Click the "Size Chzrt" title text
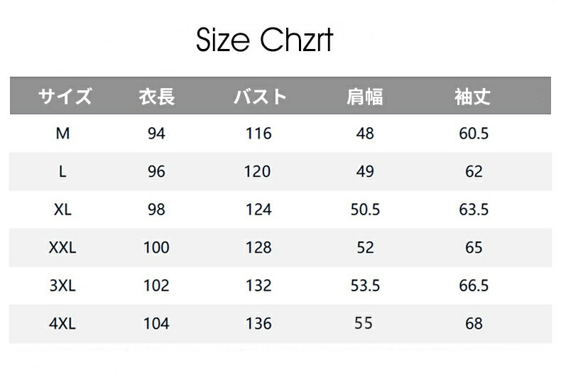This screenshot has height=392, width=561. tap(264, 42)
